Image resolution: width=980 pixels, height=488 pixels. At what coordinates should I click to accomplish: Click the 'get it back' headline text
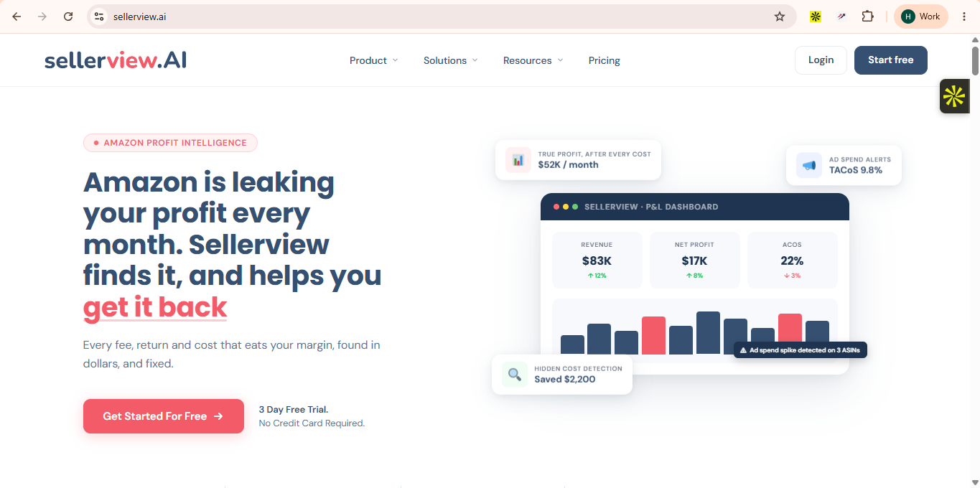coord(155,307)
